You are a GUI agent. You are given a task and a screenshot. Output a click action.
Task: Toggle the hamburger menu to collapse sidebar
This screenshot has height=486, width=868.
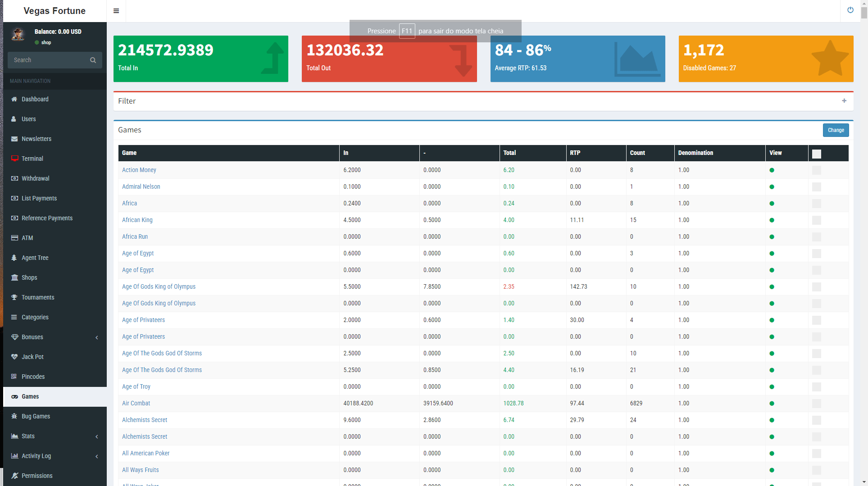[x=116, y=11]
